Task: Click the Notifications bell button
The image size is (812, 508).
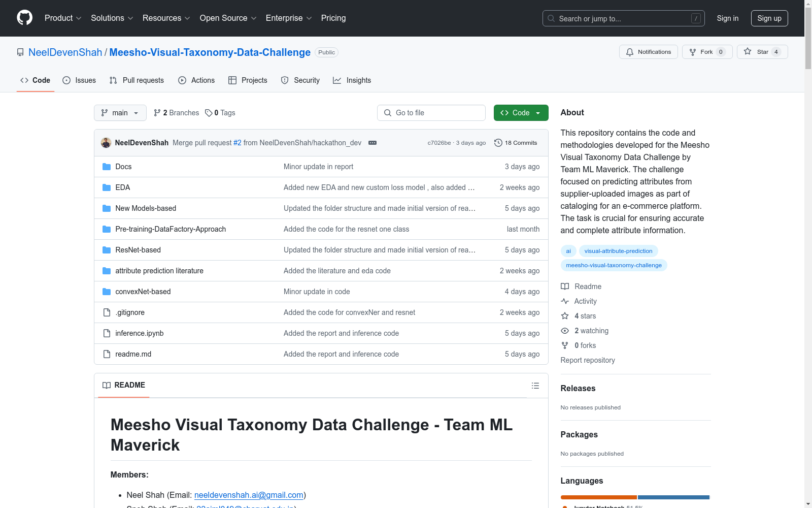Action: 648,52
